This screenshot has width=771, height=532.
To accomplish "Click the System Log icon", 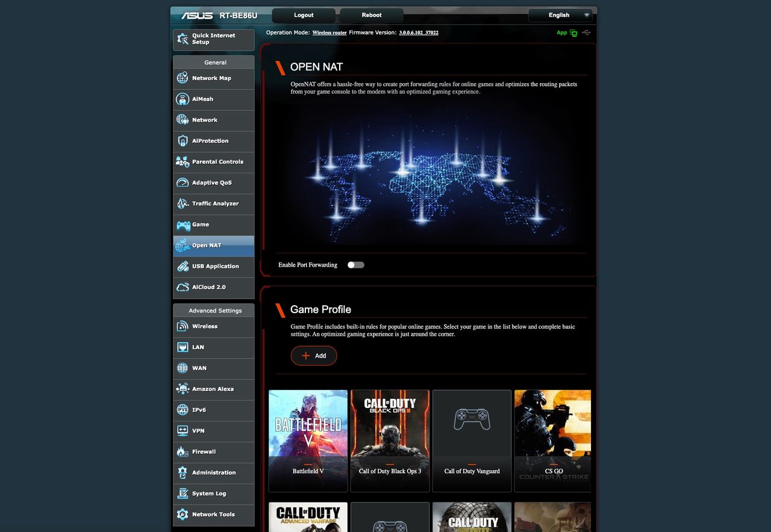I will 183,493.
